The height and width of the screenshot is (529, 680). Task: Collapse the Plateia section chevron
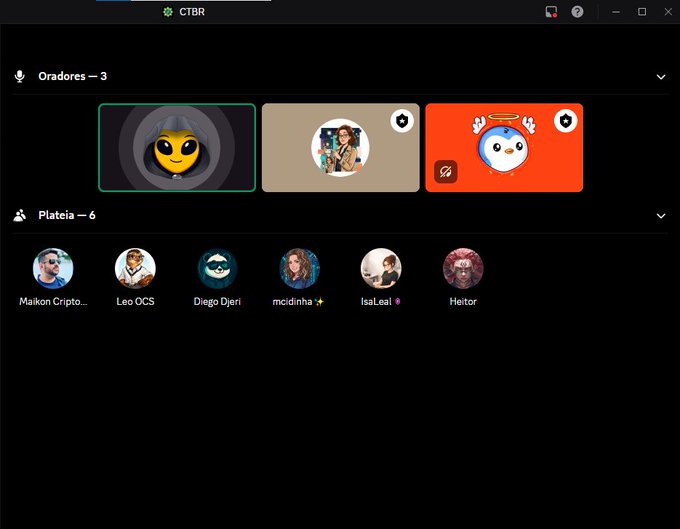point(660,215)
